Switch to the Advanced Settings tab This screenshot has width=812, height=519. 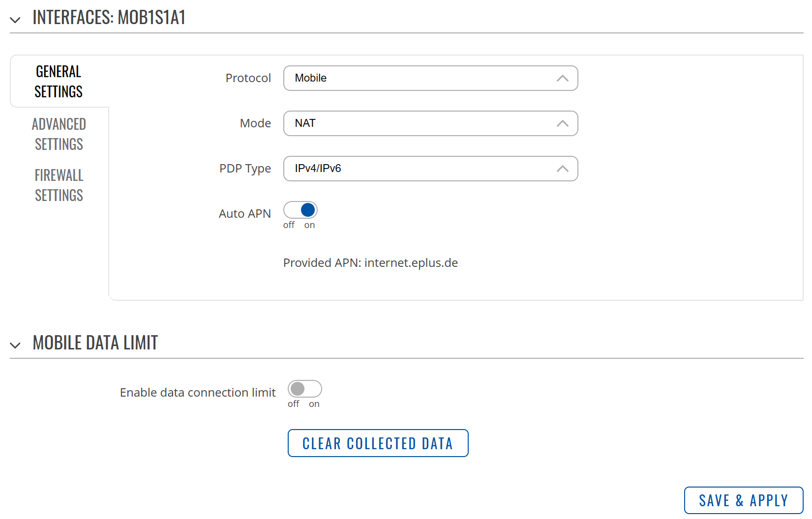coord(59,134)
